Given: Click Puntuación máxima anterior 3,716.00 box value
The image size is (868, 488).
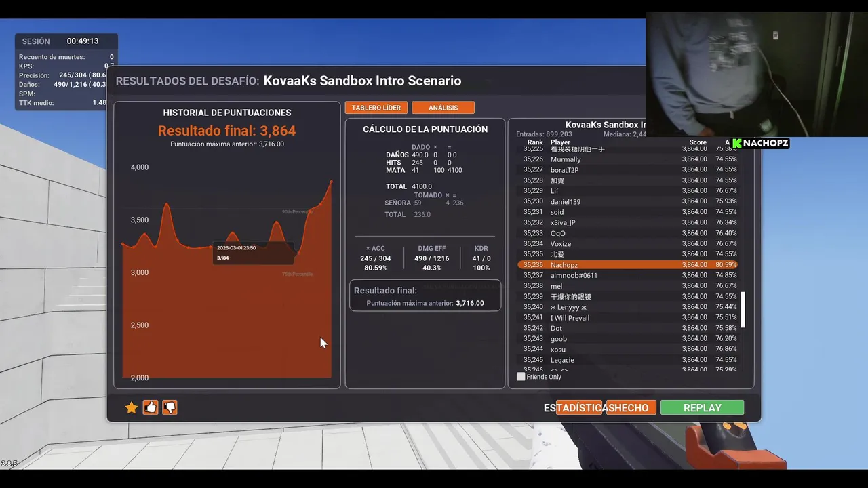Looking at the screenshot, I should (x=470, y=303).
